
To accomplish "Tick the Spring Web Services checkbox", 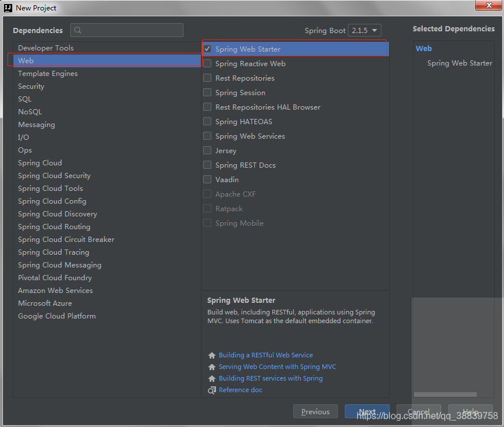I will point(207,136).
